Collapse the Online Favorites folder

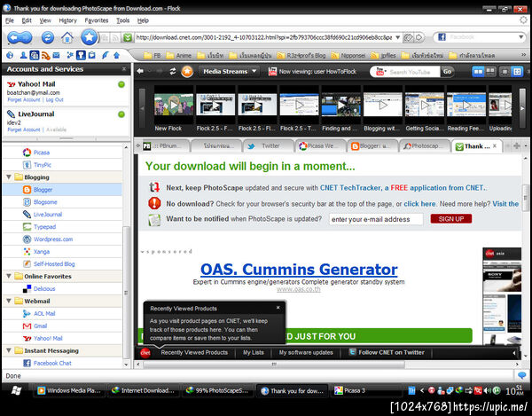[x=9, y=276]
